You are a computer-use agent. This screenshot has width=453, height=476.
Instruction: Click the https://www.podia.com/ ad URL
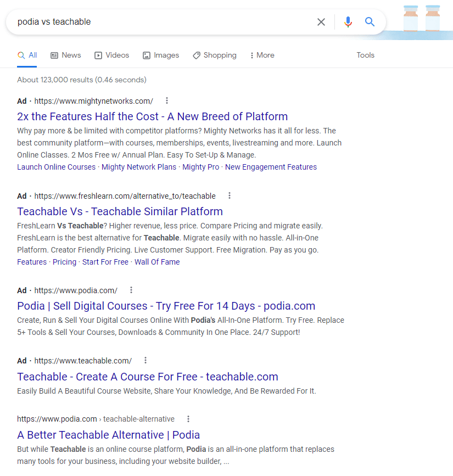coord(76,290)
